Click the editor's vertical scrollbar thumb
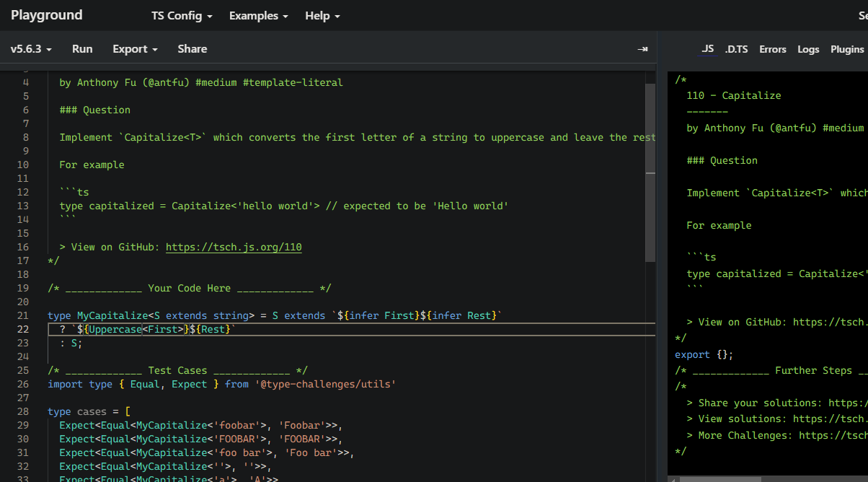Screen dimensions: 868x482 650,172
